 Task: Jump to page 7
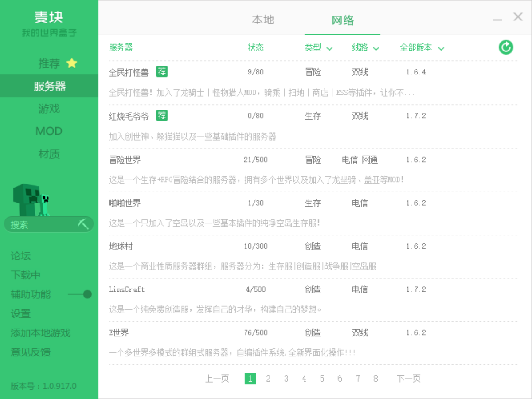[358, 379]
